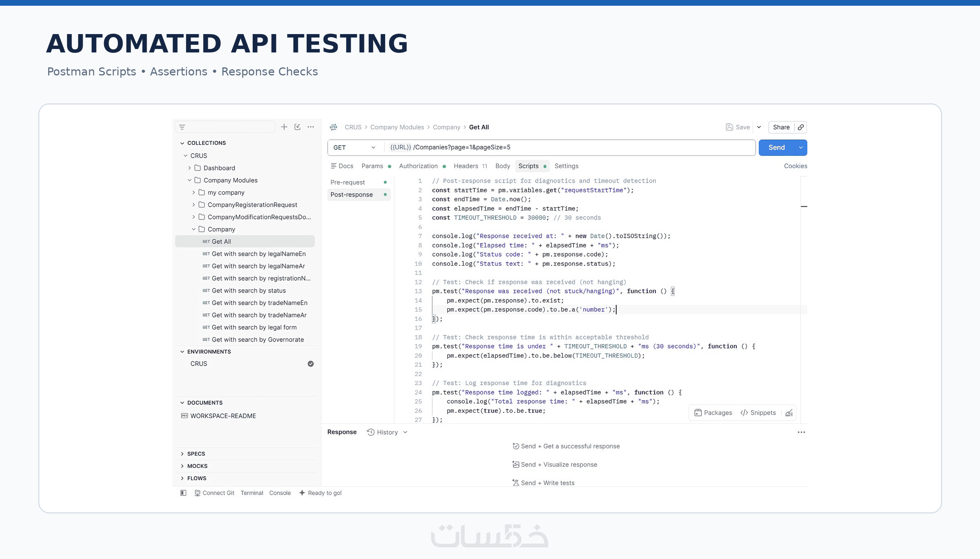Click the copy link icon beside Share
Viewport: 980px width, 559px height.
pyautogui.click(x=801, y=127)
